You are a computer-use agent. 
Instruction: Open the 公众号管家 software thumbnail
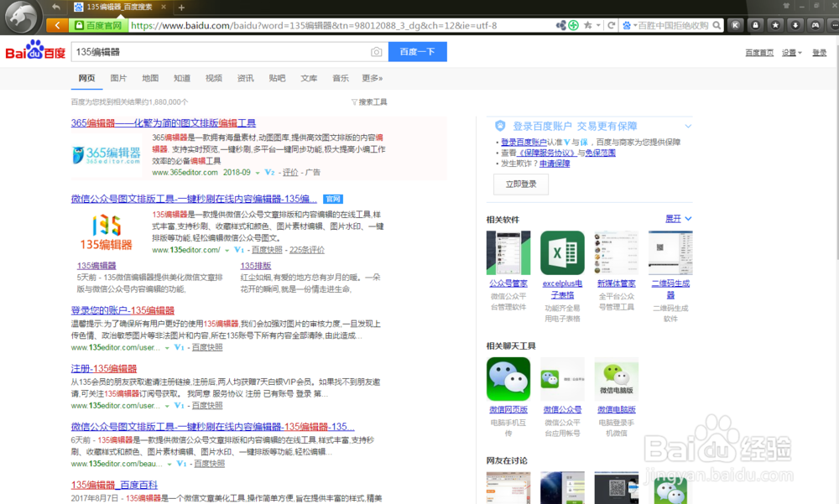pos(508,252)
